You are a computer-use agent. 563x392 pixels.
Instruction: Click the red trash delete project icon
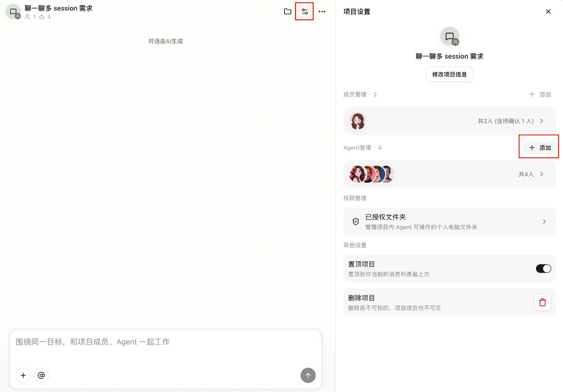[543, 302]
